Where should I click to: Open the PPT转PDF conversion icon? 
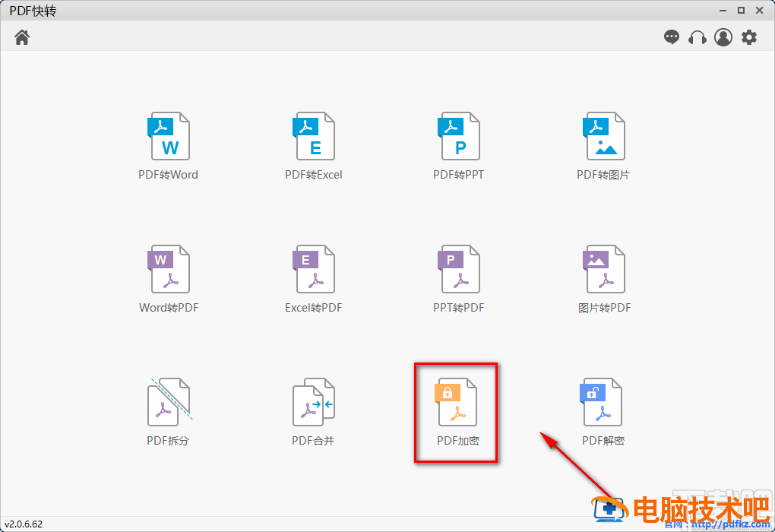click(x=459, y=269)
